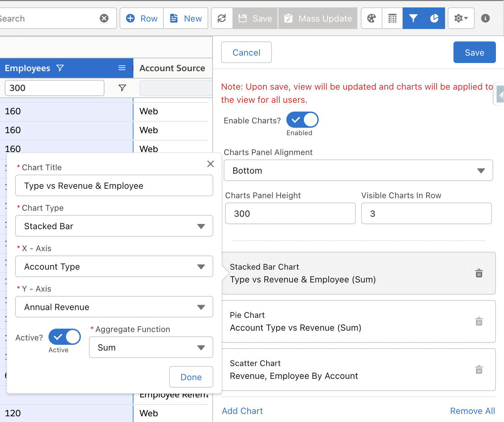Toggle the Active chart switch

(65, 337)
